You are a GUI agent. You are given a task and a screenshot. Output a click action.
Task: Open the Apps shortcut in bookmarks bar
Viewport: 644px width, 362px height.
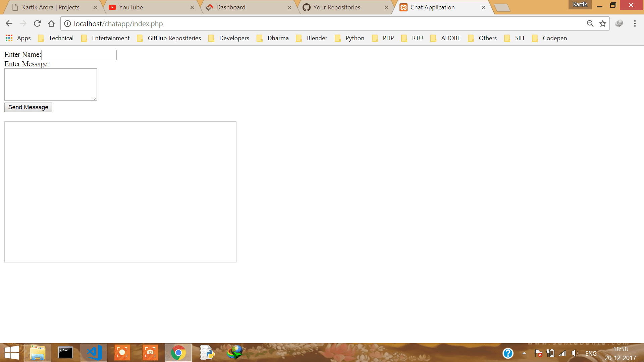point(18,38)
